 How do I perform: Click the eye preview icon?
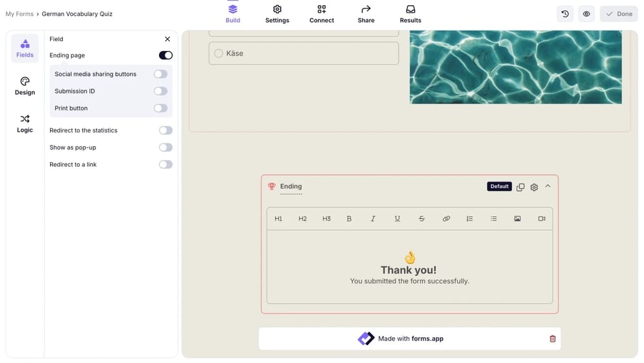pyautogui.click(x=586, y=14)
